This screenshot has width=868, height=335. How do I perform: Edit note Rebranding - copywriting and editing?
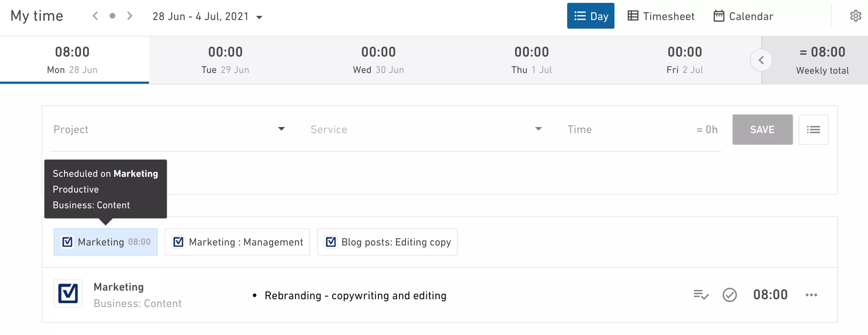point(355,296)
